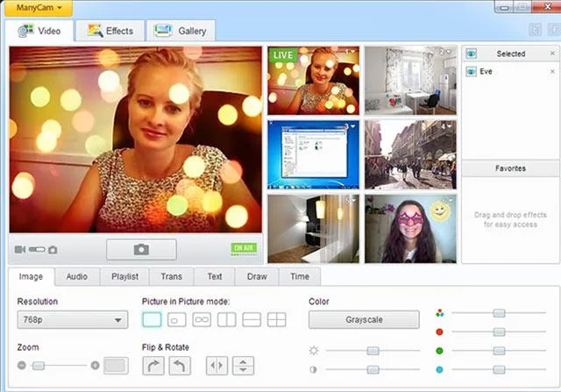Screen dimensions: 561x392
Task: Switch to the Effects tab
Action: click(110, 32)
